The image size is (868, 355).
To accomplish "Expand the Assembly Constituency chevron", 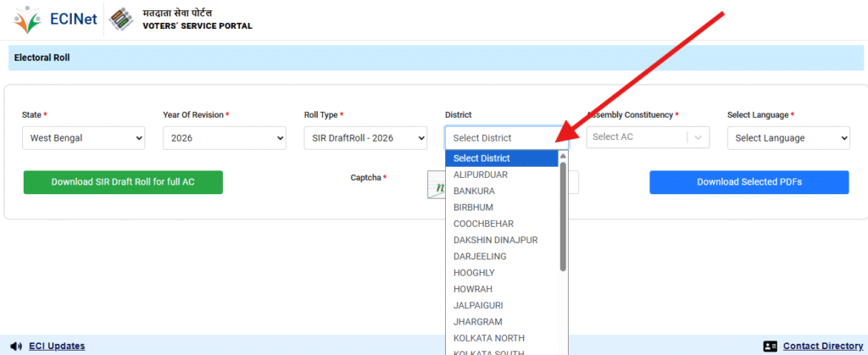I will (x=698, y=137).
